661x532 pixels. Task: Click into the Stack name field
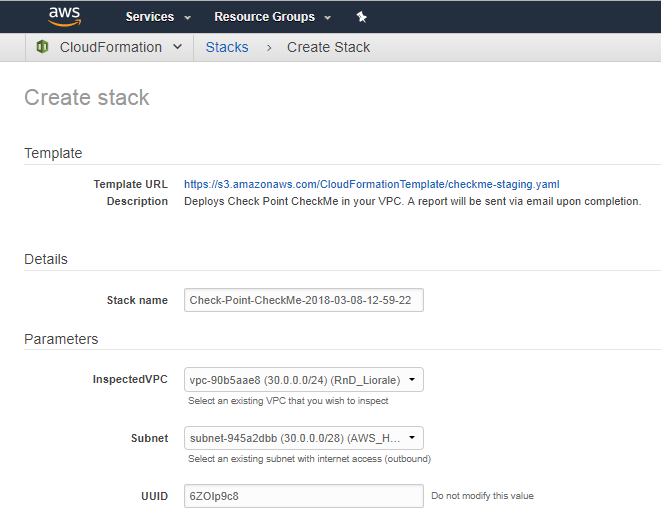click(x=304, y=300)
